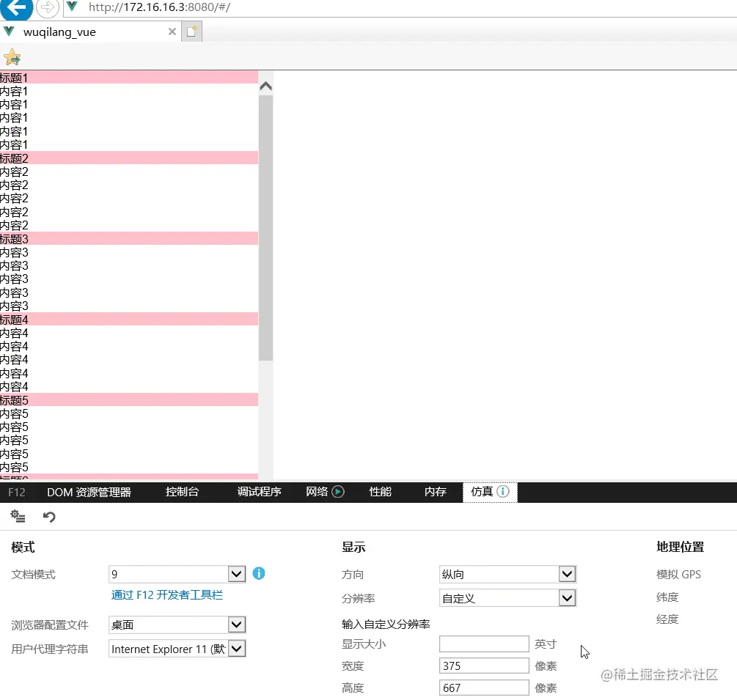Click the green record icon on the 网络 tab

(x=340, y=492)
